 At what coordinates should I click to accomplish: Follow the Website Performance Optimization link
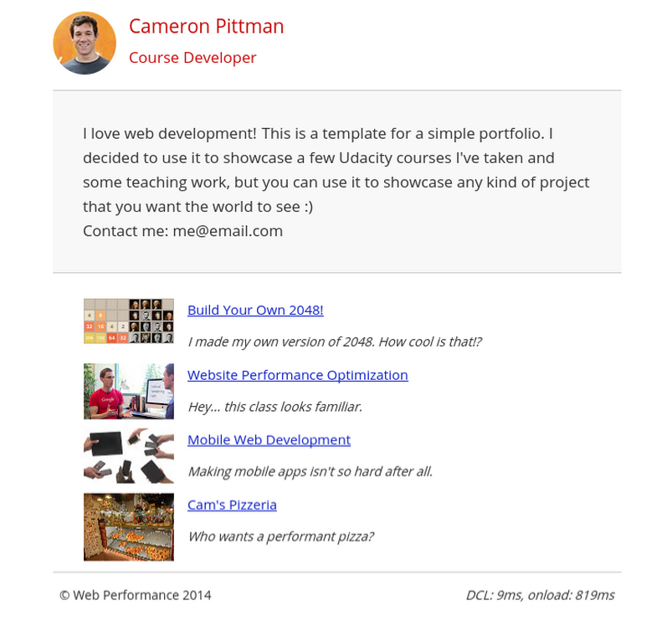point(297,375)
